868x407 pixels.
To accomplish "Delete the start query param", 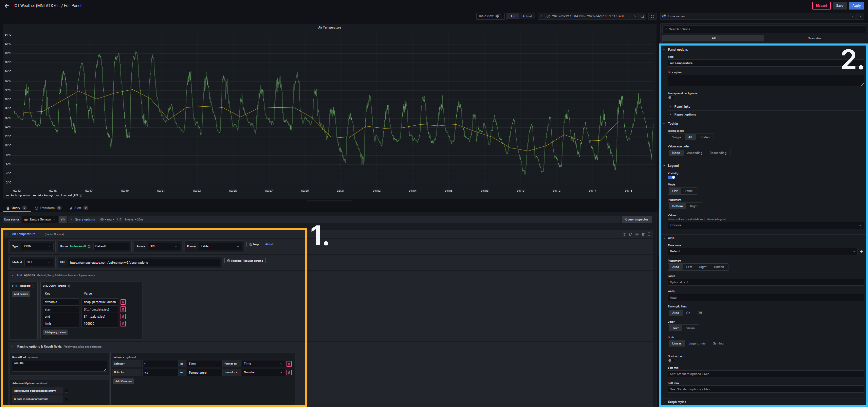I will click(123, 309).
